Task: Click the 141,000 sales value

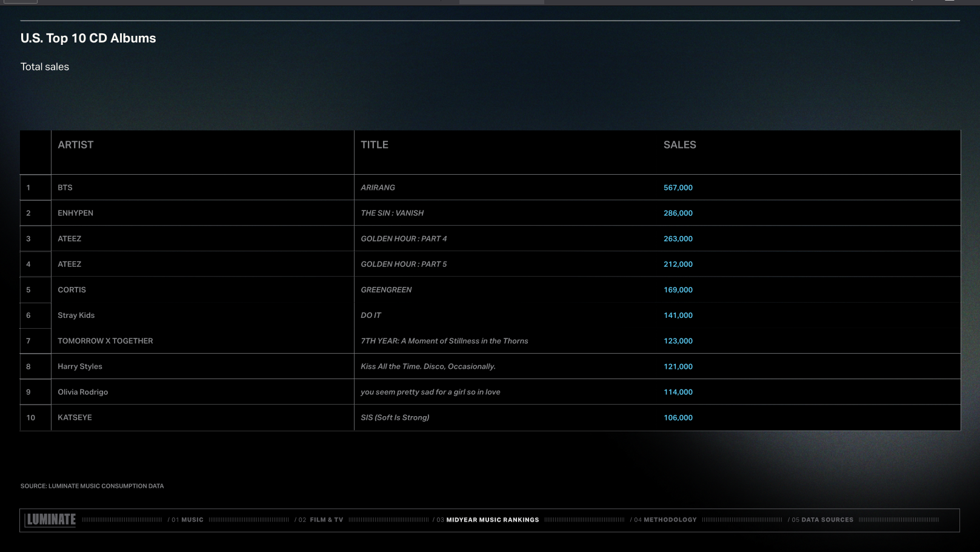Action: pyautogui.click(x=678, y=315)
